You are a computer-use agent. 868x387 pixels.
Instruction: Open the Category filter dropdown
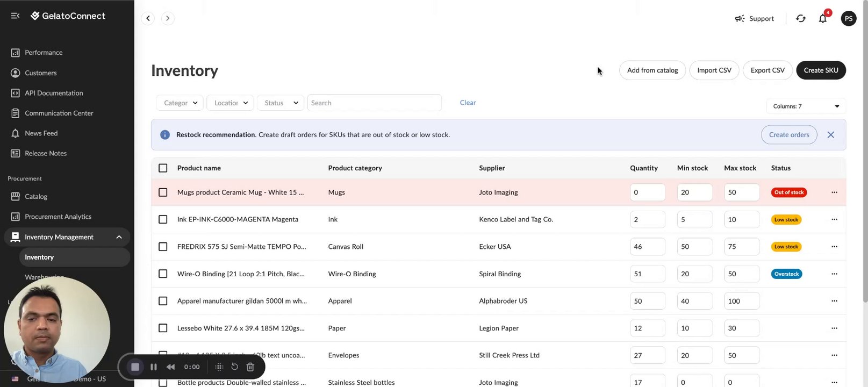(180, 103)
